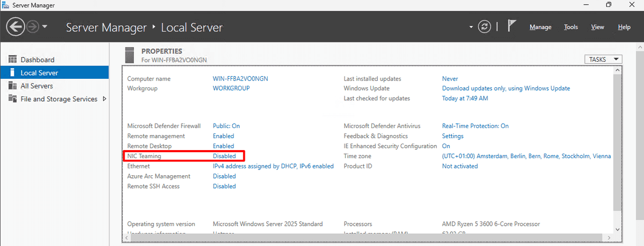644x246 pixels.
Task: Click the server icon beside PROPERTIES
Action: click(x=129, y=55)
